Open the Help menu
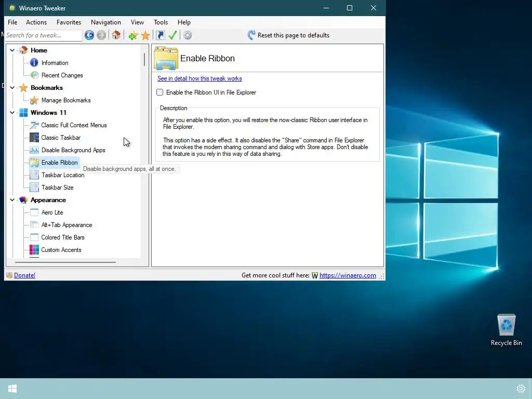The width and height of the screenshot is (532, 399). pos(184,22)
